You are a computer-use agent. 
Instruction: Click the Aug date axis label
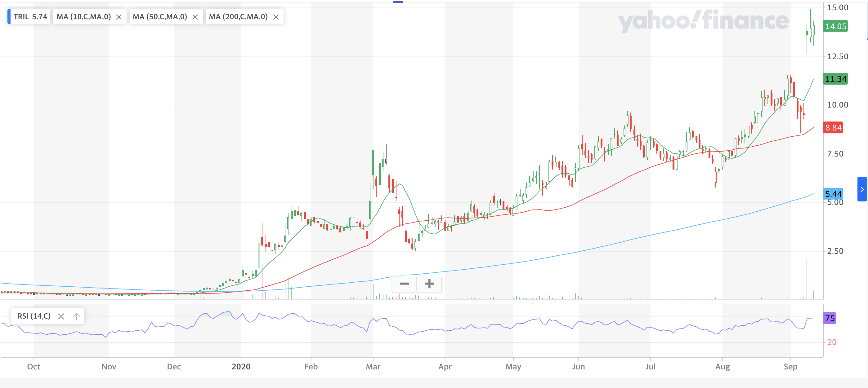(723, 367)
